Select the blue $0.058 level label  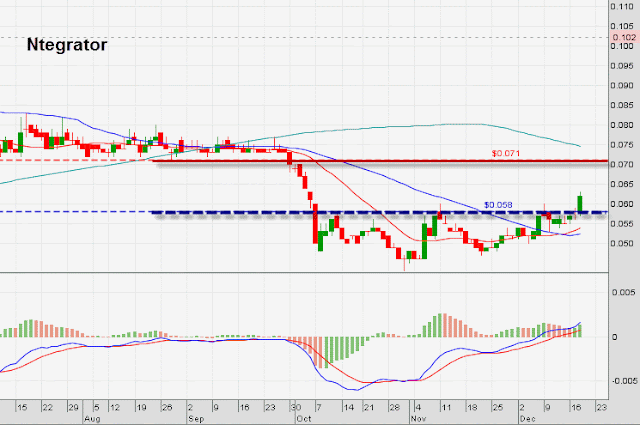coord(498,205)
